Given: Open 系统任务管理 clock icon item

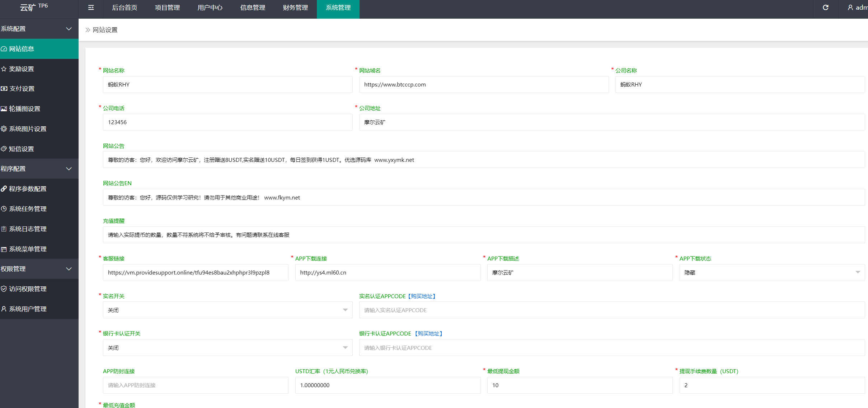Looking at the screenshot, I should 28,209.
